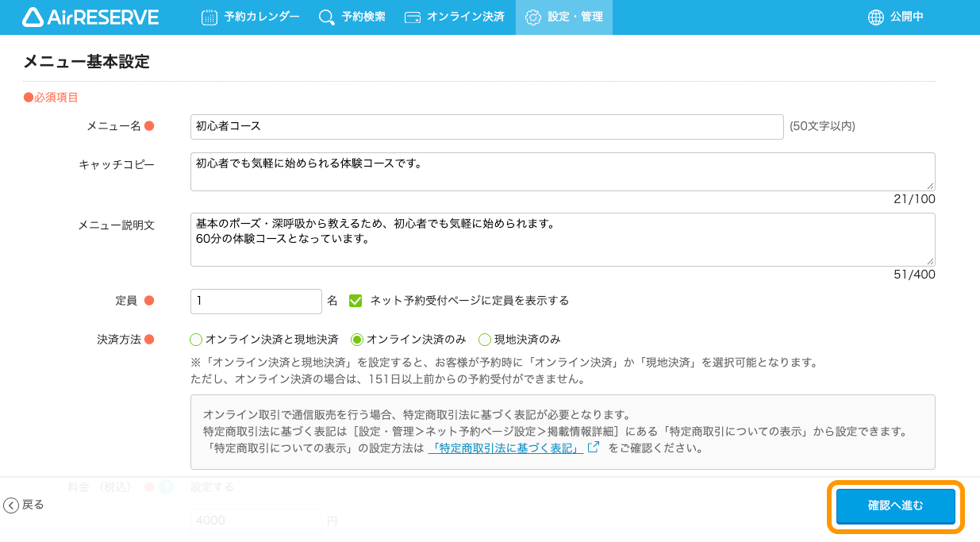Viewport: 980px width, 542px height.
Task: Click the external link icon after 特定商取引法に基づく表記
Action: 593,447
